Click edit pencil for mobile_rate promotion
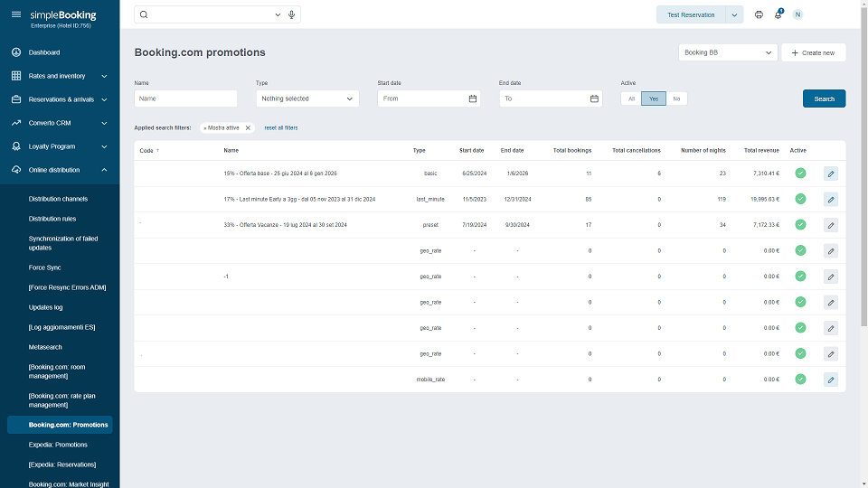This screenshot has height=488, width=868. click(831, 380)
